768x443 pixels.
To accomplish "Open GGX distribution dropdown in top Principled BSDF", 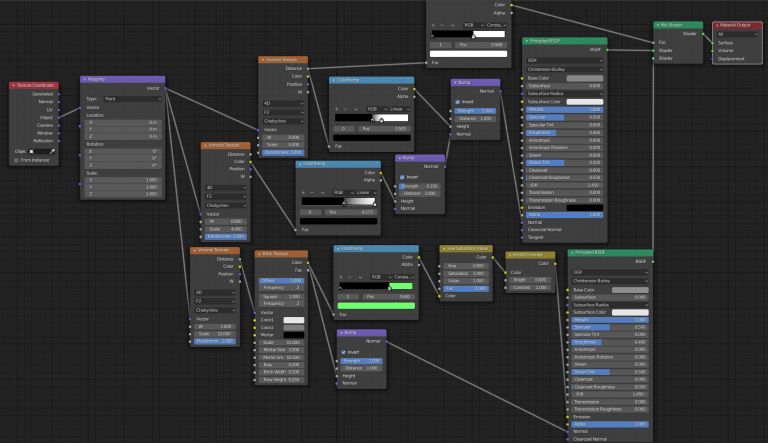I will click(564, 59).
